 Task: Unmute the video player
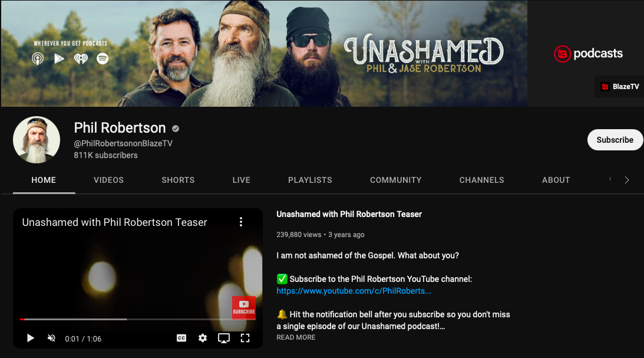pos(51,339)
